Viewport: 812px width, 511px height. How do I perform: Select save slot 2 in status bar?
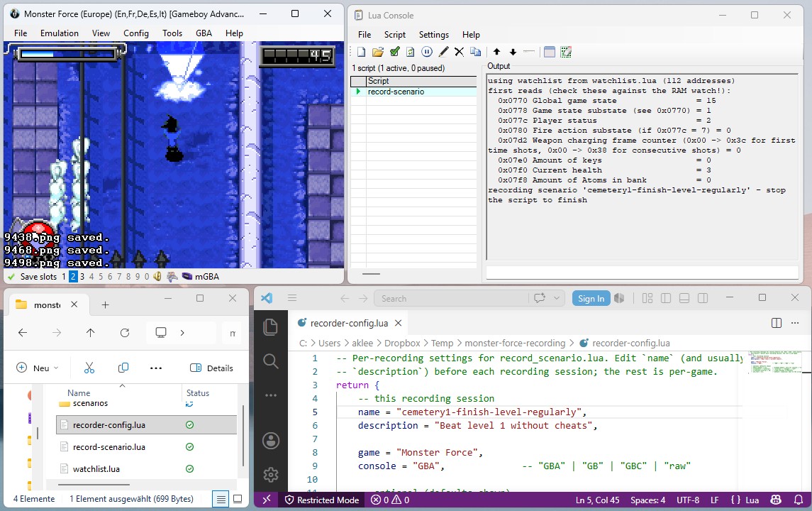73,277
